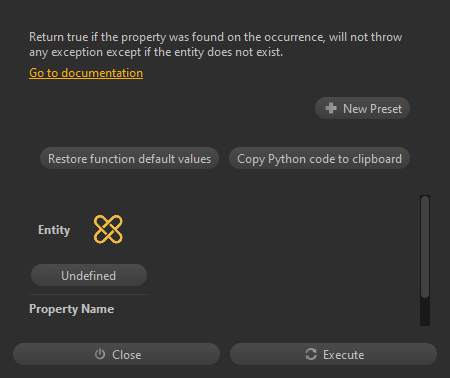Open the Go to documentation link

coord(86,73)
